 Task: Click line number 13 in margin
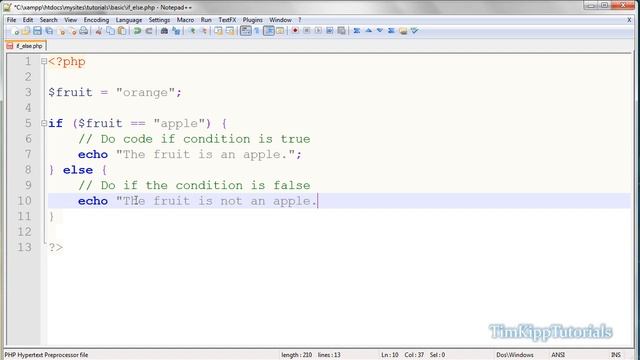(x=24, y=247)
